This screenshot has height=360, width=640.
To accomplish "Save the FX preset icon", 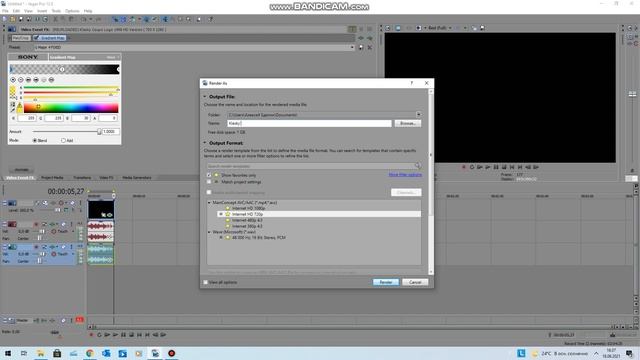I will [361, 47].
